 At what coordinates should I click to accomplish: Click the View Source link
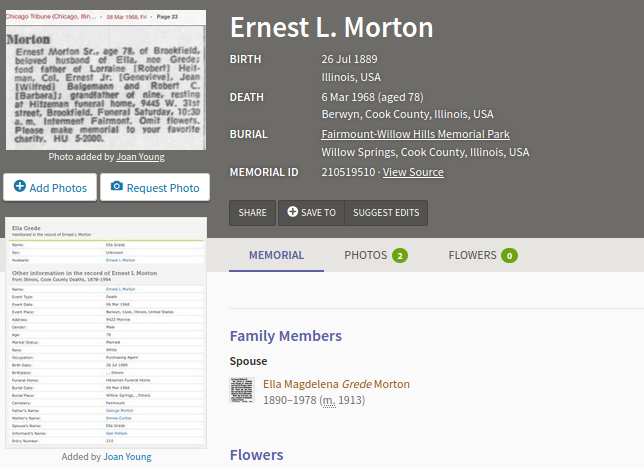pyautogui.click(x=413, y=172)
